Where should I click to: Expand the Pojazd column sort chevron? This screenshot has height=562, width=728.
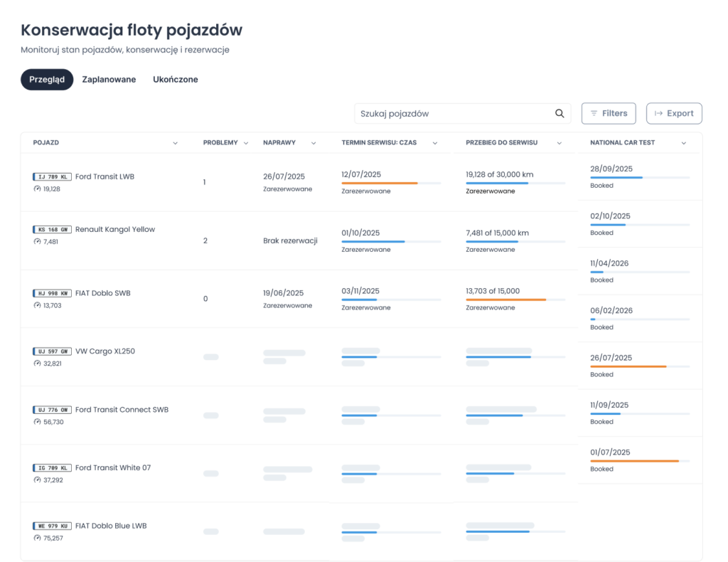(x=175, y=143)
